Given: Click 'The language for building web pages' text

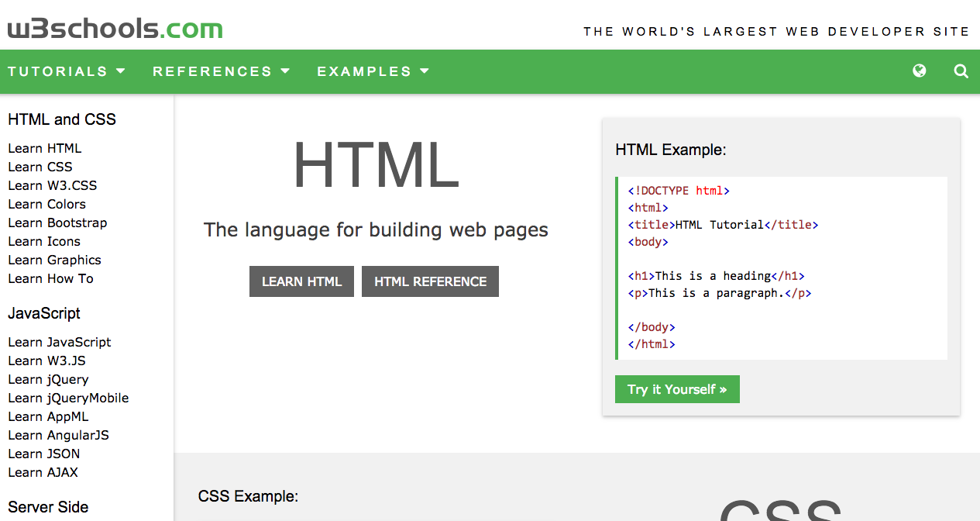Looking at the screenshot, I should coord(376,230).
